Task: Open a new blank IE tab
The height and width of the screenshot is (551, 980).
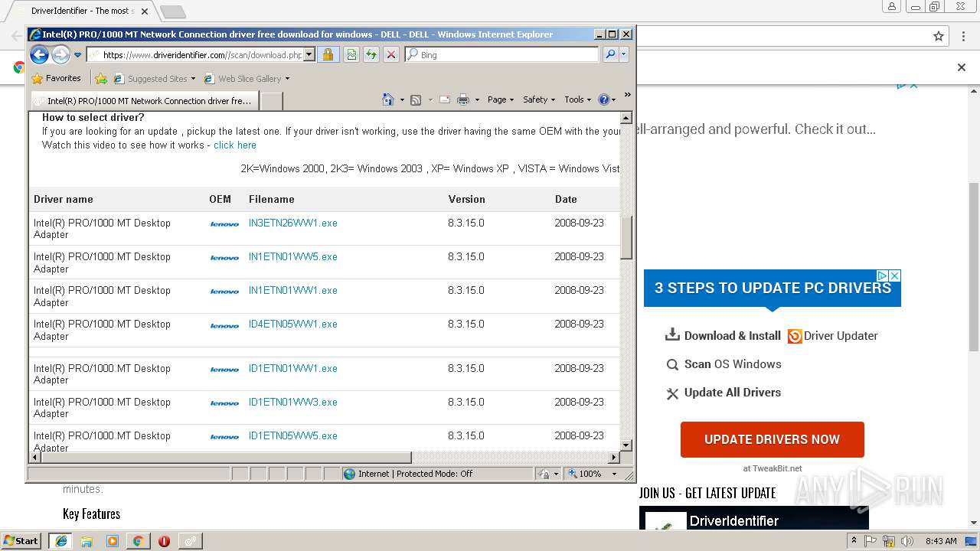Action: click(272, 100)
